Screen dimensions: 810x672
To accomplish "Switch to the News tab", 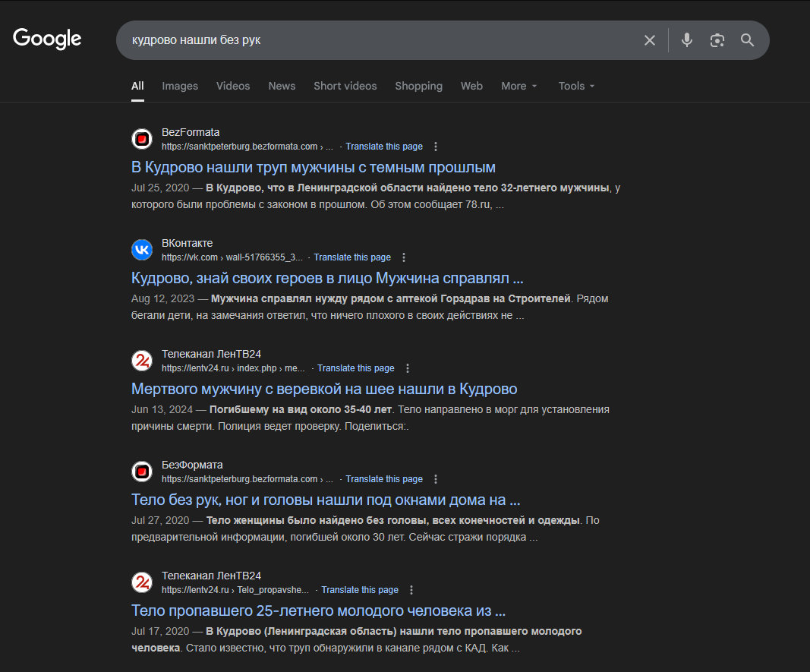I will [x=282, y=87].
